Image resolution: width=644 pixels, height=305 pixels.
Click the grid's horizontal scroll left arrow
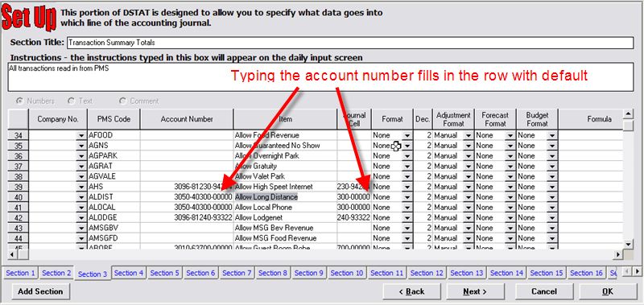[12, 254]
